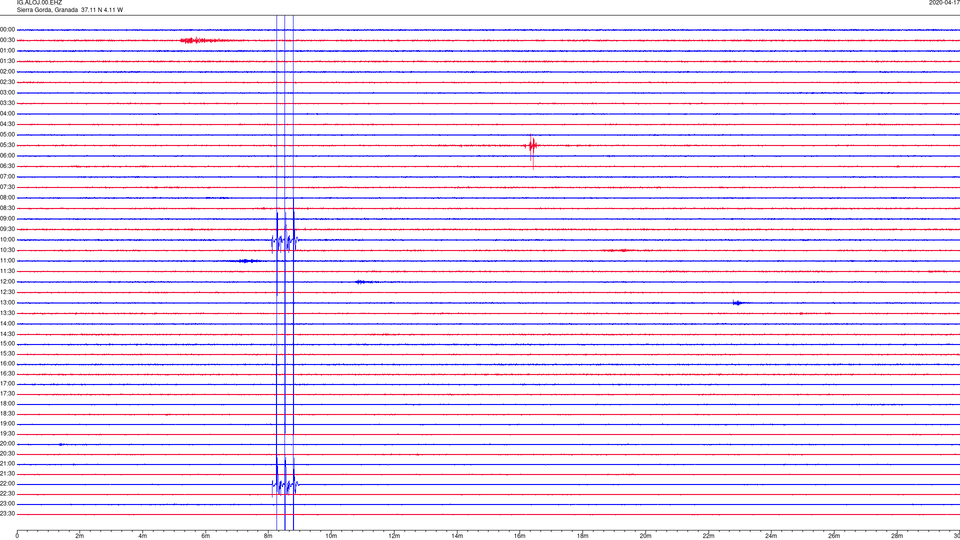Click the 26m axis tick label

pyautogui.click(x=834, y=536)
